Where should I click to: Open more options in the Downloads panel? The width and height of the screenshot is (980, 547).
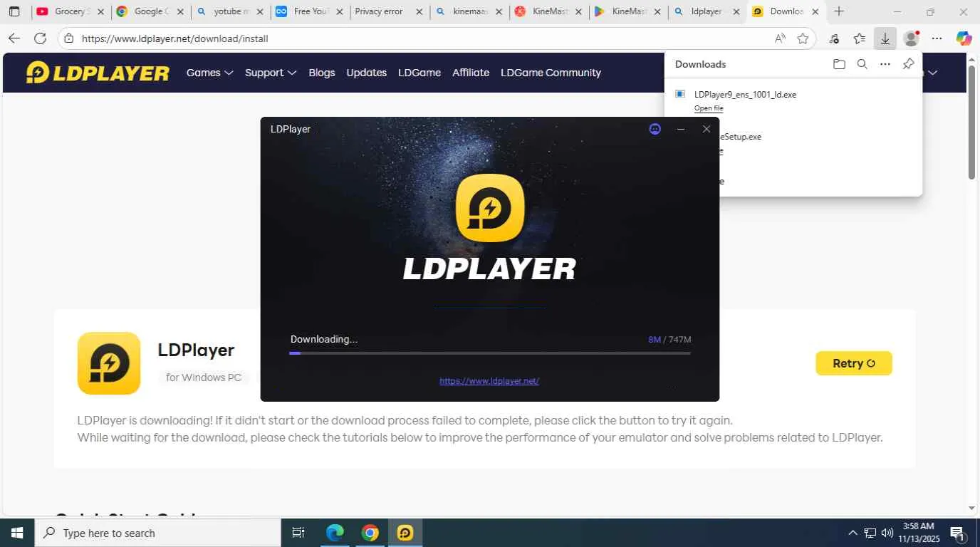(x=885, y=64)
